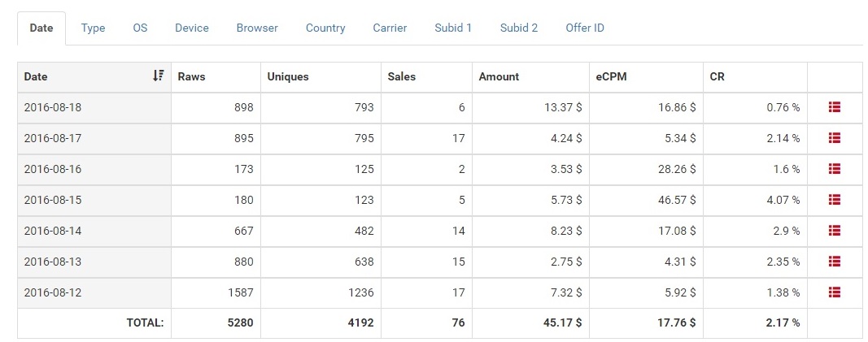Image resolution: width=868 pixels, height=342 pixels.
Task: Open the Subid 2 tab
Action: (519, 28)
